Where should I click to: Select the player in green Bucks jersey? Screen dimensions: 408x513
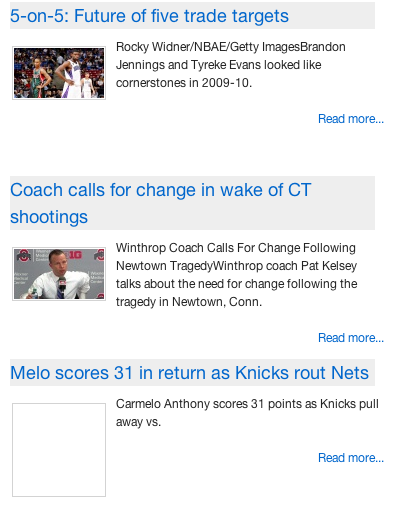point(39,78)
